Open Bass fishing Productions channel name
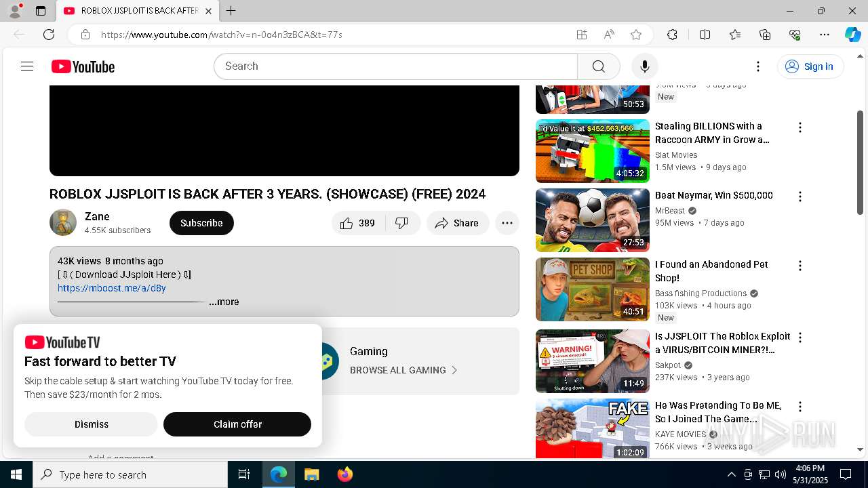Image resolution: width=868 pixels, height=488 pixels. [701, 293]
